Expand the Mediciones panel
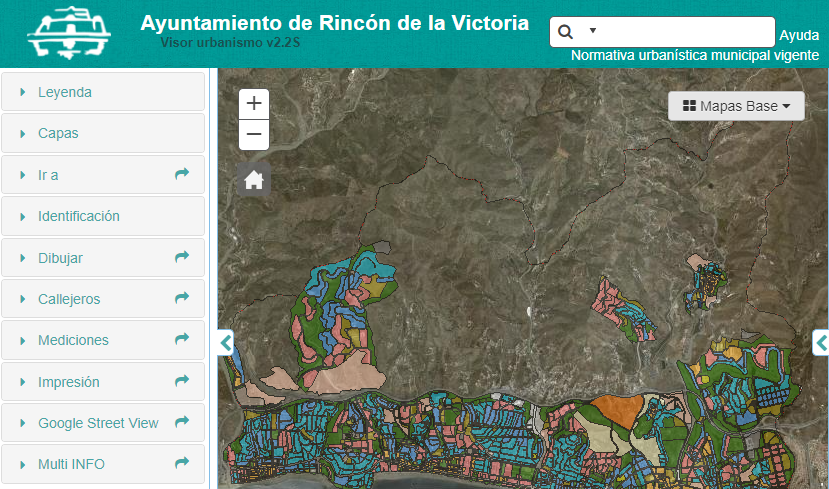 (x=103, y=340)
